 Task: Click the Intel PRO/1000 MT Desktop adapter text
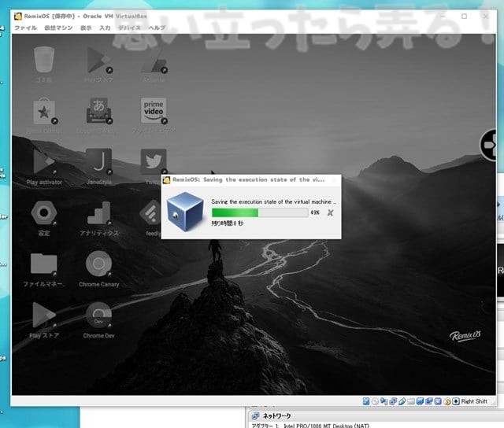point(326,426)
